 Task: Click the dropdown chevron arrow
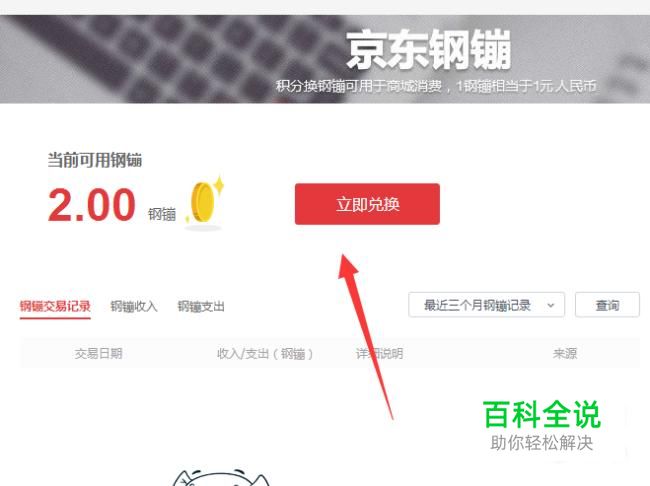pos(551,306)
